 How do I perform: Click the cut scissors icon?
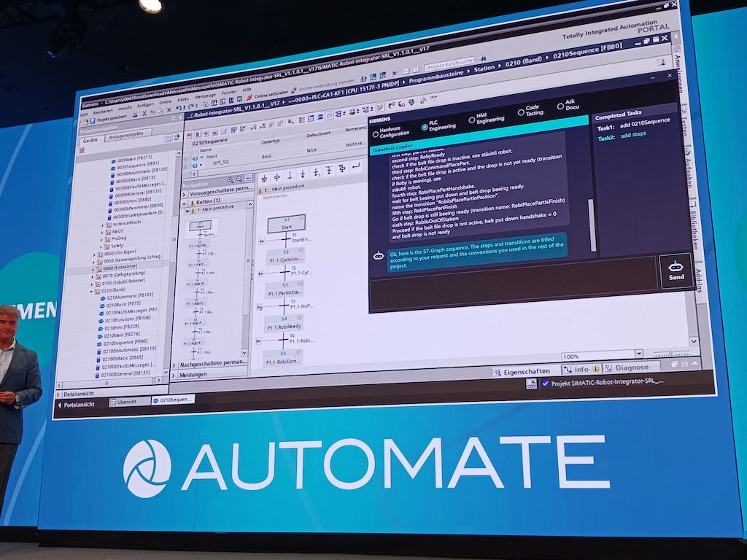click(x=144, y=114)
